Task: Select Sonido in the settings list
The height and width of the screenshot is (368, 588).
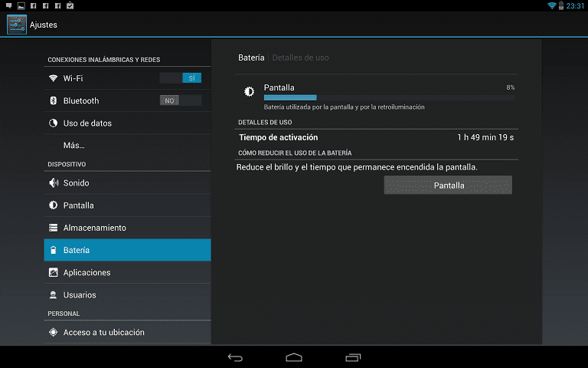Action: point(128,183)
